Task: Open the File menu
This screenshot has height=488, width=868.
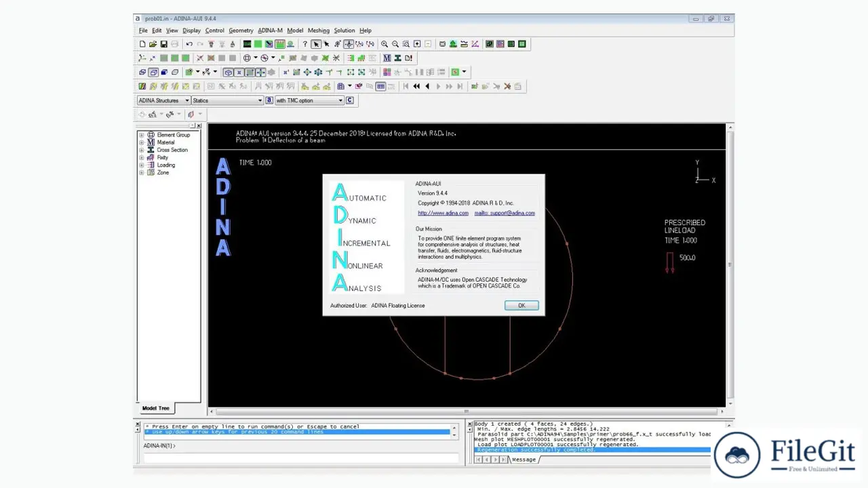Action: coord(143,30)
